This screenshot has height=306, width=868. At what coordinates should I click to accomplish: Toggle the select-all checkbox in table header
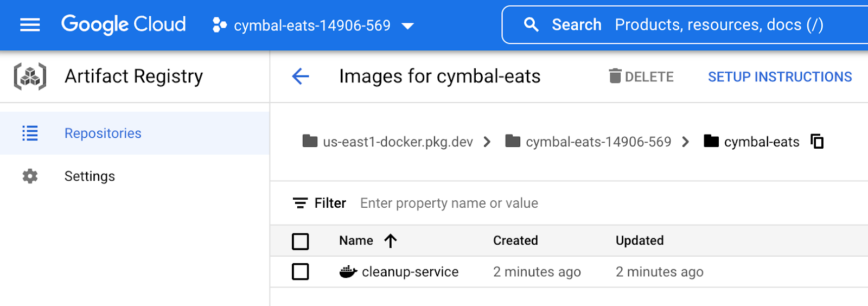(x=300, y=241)
